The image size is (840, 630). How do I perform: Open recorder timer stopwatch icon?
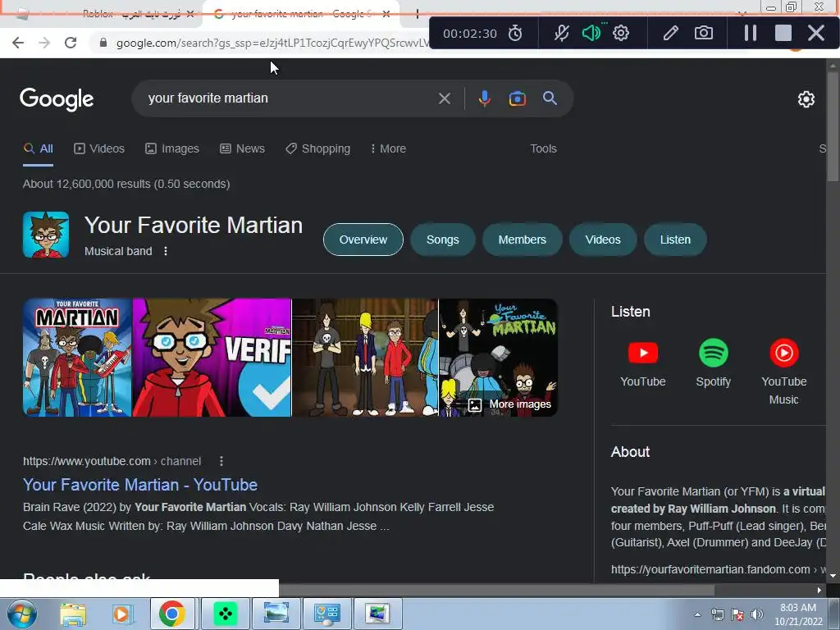[515, 33]
